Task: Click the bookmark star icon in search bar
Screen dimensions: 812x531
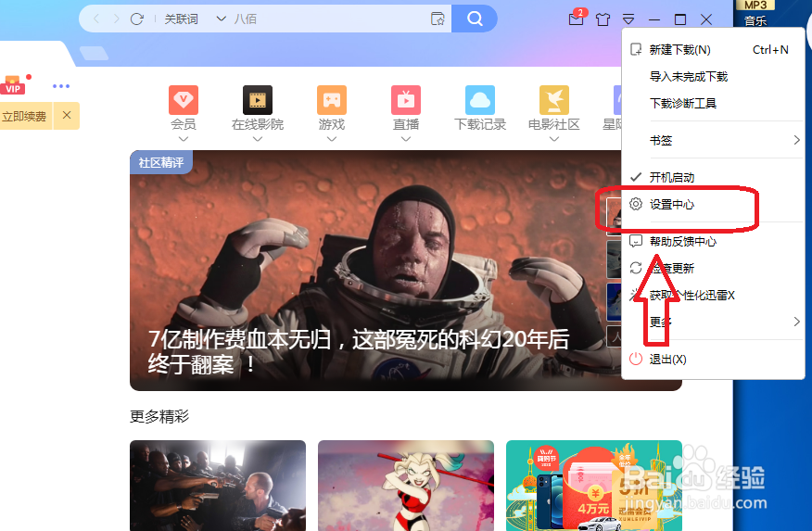Action: coord(438,19)
